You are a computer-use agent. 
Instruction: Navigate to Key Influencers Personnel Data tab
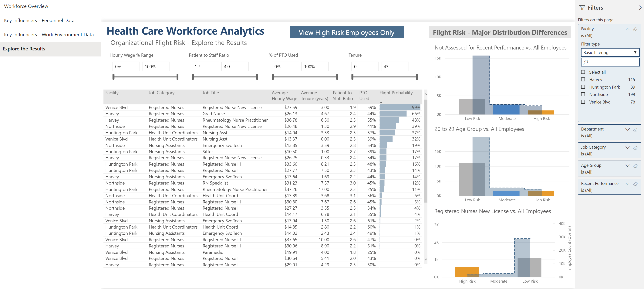40,21
